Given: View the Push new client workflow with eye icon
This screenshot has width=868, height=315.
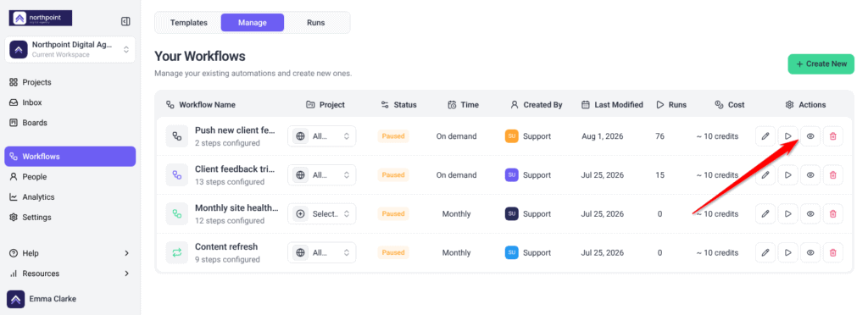Looking at the screenshot, I should click(x=810, y=136).
